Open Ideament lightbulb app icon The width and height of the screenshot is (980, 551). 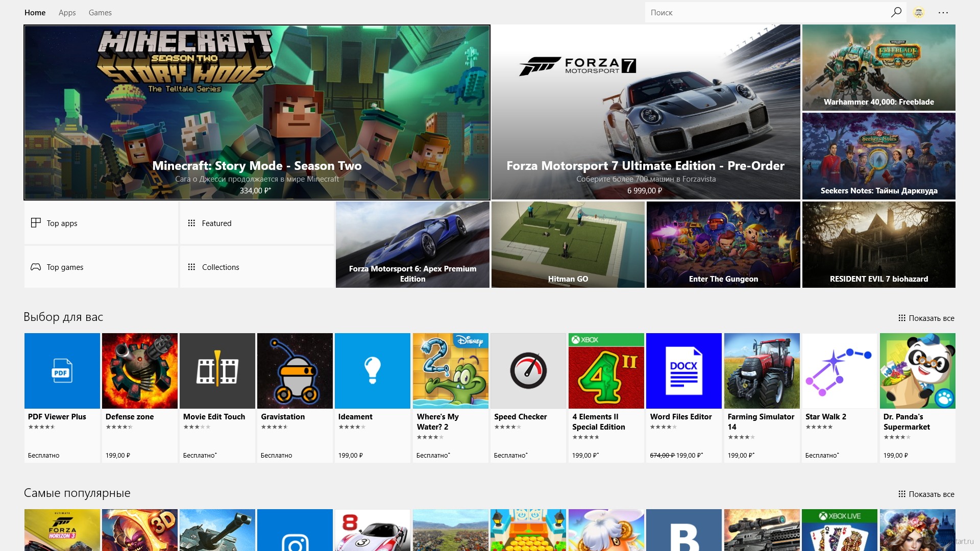click(x=373, y=371)
